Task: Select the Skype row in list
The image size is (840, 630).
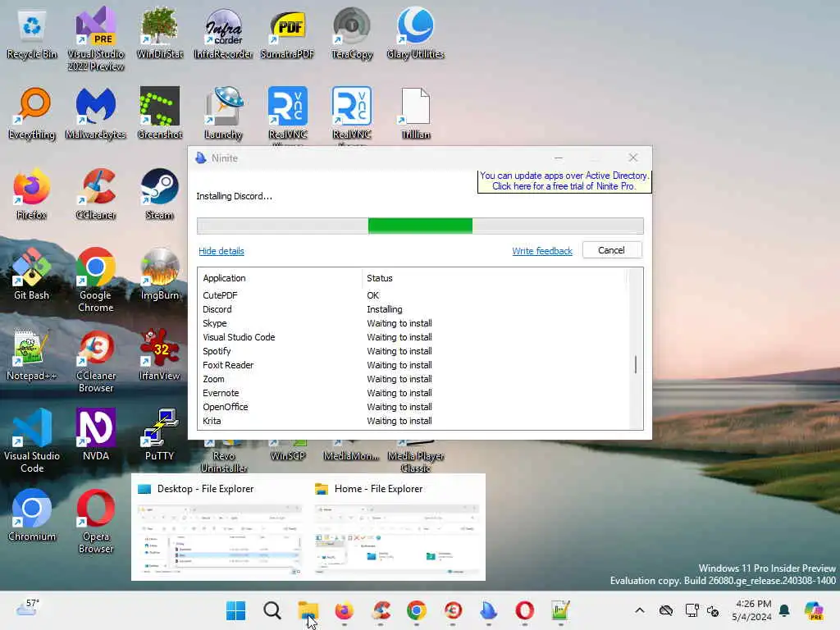Action: point(412,323)
